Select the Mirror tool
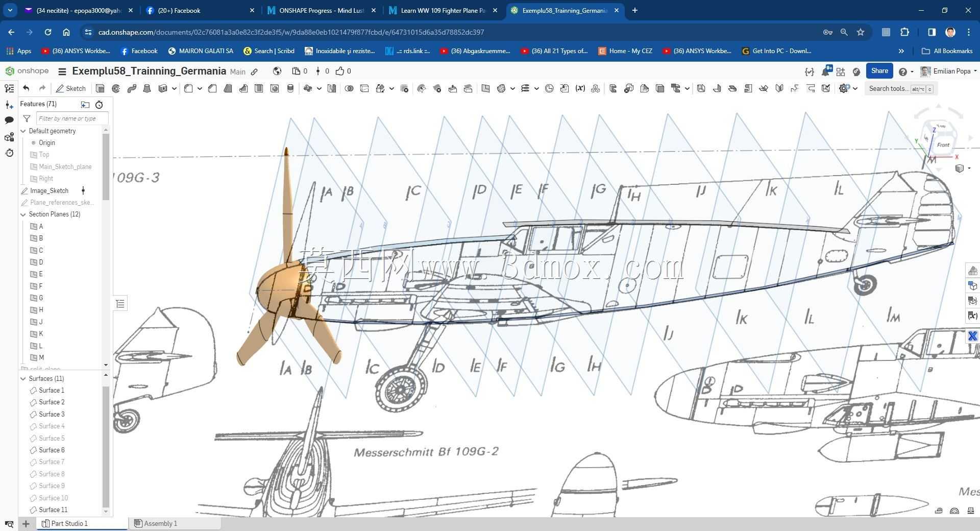The height and width of the screenshot is (531, 980). [x=332, y=88]
